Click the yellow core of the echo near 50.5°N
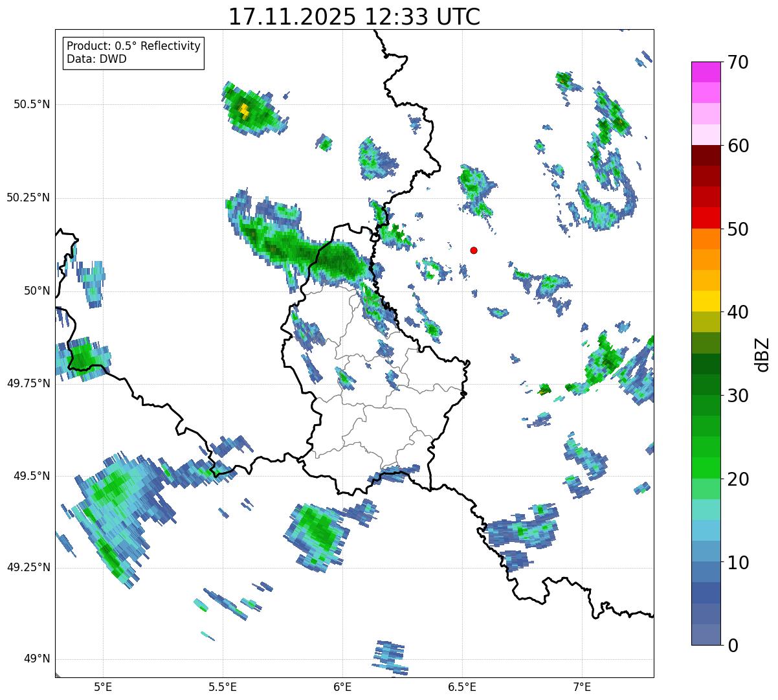Screen dimensions: 778x700 [x=243, y=111]
